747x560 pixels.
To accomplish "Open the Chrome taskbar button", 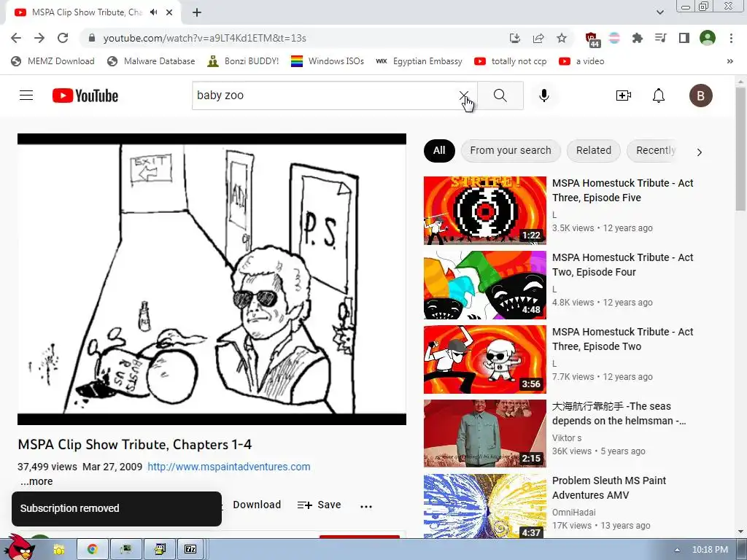I will click(93, 549).
